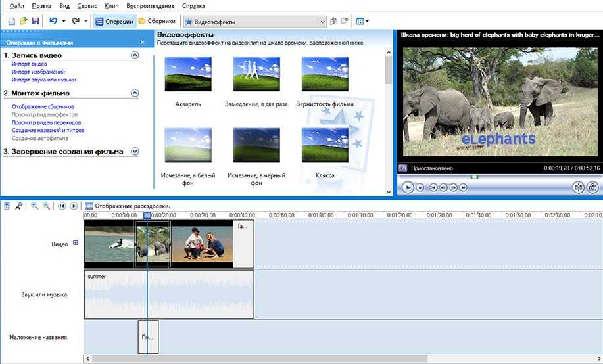The height and width of the screenshot is (364, 603).
Task: Click the Импорт звука или музыки link
Action: 44,80
